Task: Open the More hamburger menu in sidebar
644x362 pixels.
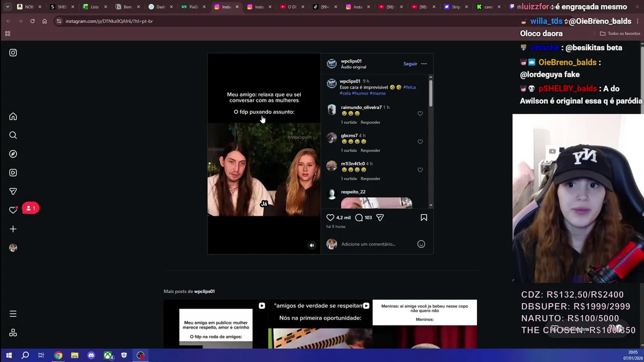Action: pos(13,314)
